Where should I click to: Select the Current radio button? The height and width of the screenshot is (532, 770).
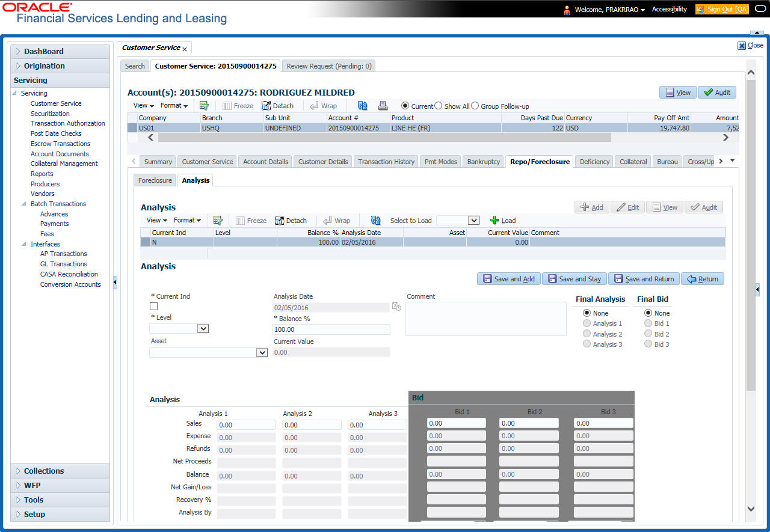[405, 106]
